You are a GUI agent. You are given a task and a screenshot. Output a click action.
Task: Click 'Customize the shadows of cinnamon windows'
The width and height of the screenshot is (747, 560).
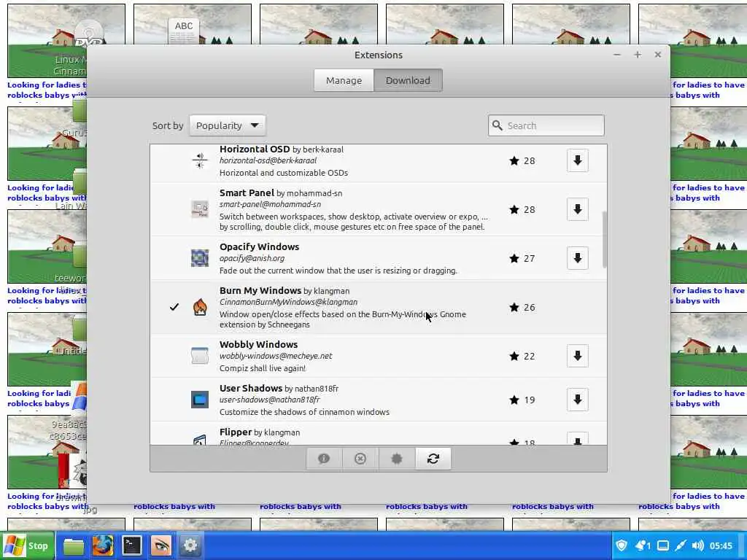click(x=304, y=412)
